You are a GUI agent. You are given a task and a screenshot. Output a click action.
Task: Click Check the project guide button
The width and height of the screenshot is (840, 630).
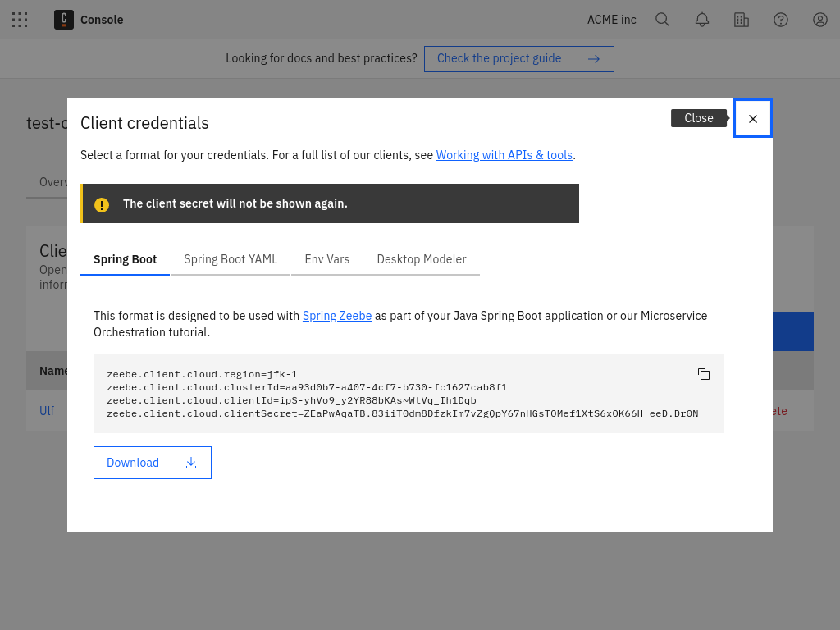[518, 59]
